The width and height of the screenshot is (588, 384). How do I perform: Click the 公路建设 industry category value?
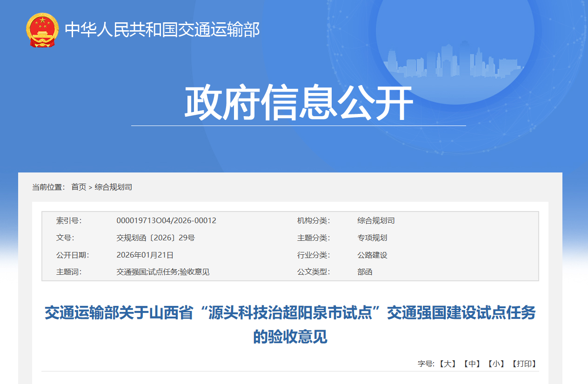click(x=372, y=255)
